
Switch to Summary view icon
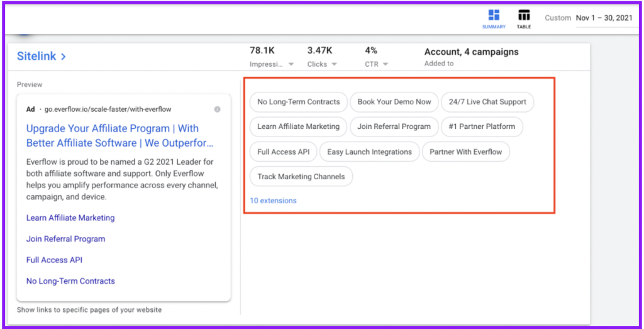(494, 16)
